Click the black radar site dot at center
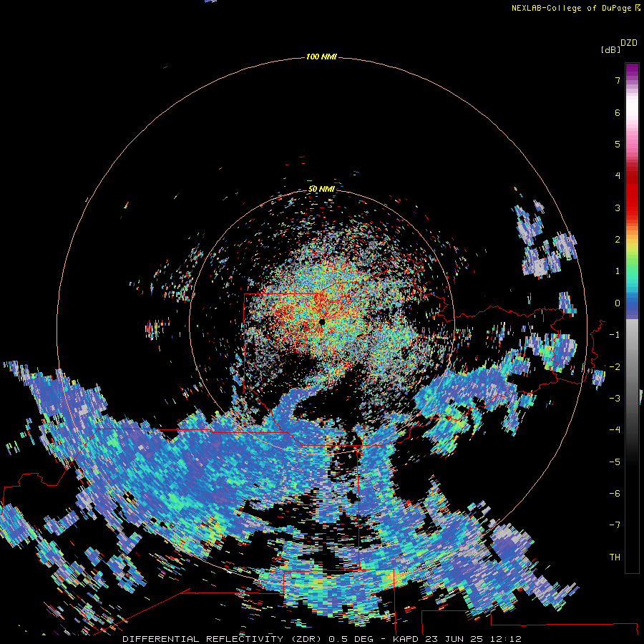Viewport: 644px width, 644px height. pos(322,322)
